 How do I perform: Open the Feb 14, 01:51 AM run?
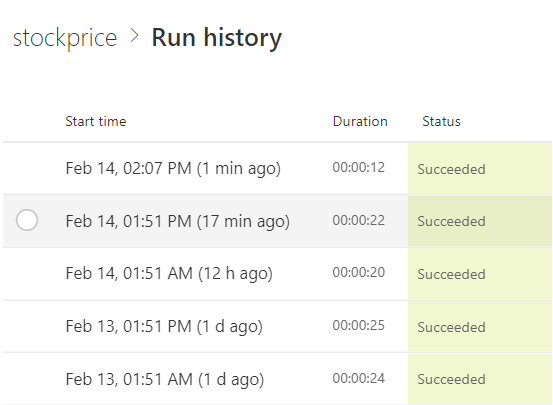(169, 274)
